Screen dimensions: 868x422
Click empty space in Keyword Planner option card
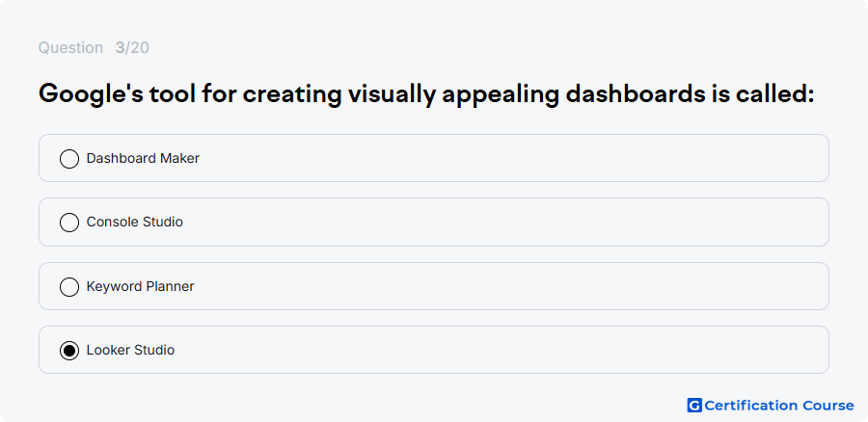(x=499, y=286)
